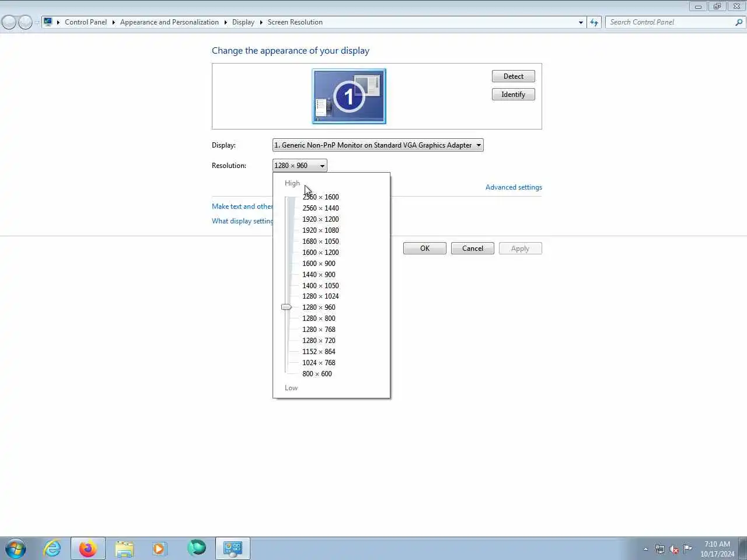Open the teal round app icon in taskbar
Image resolution: width=747 pixels, height=560 pixels.
coord(197,548)
